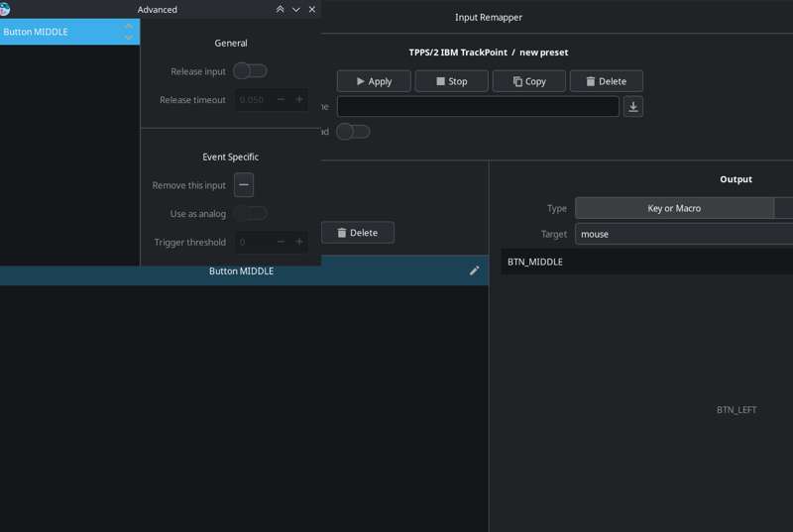The height and width of the screenshot is (532, 793).
Task: Click trash icon on preset Delete button
Action: click(590, 81)
